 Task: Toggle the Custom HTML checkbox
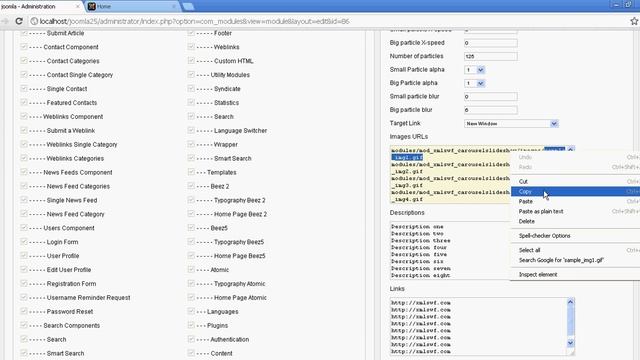coord(191,60)
